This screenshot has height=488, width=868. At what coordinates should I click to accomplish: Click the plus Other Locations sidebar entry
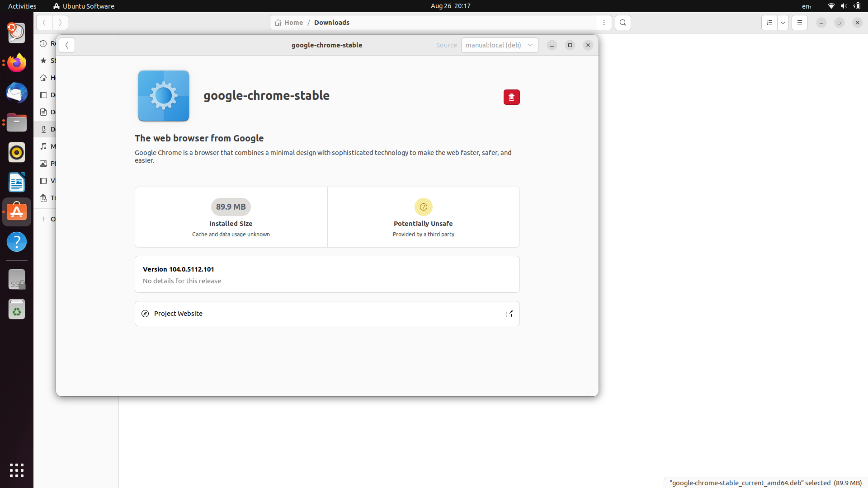click(45, 219)
